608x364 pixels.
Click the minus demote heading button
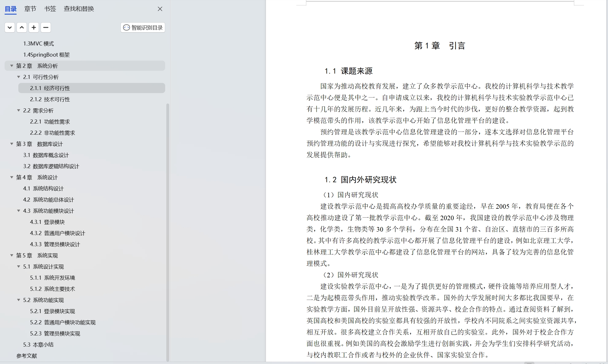click(x=46, y=27)
